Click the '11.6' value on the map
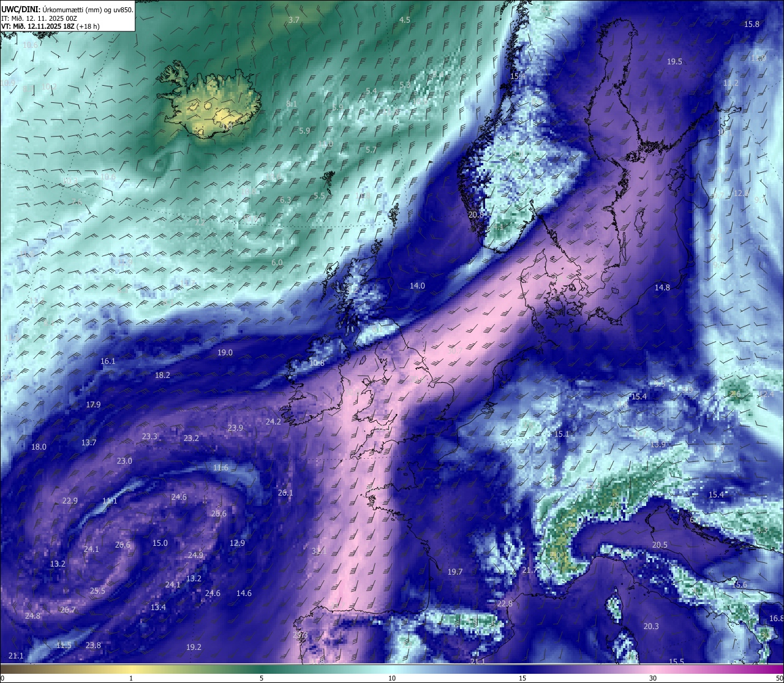Screen dimensions: 784x683 [x=221, y=468]
